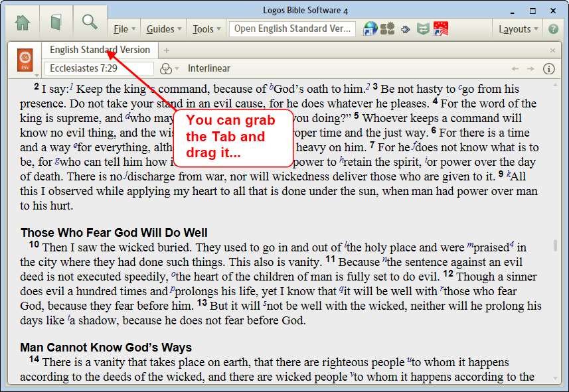Open cross-reference q before "it will be well"
569x392 pixels.
point(341,289)
